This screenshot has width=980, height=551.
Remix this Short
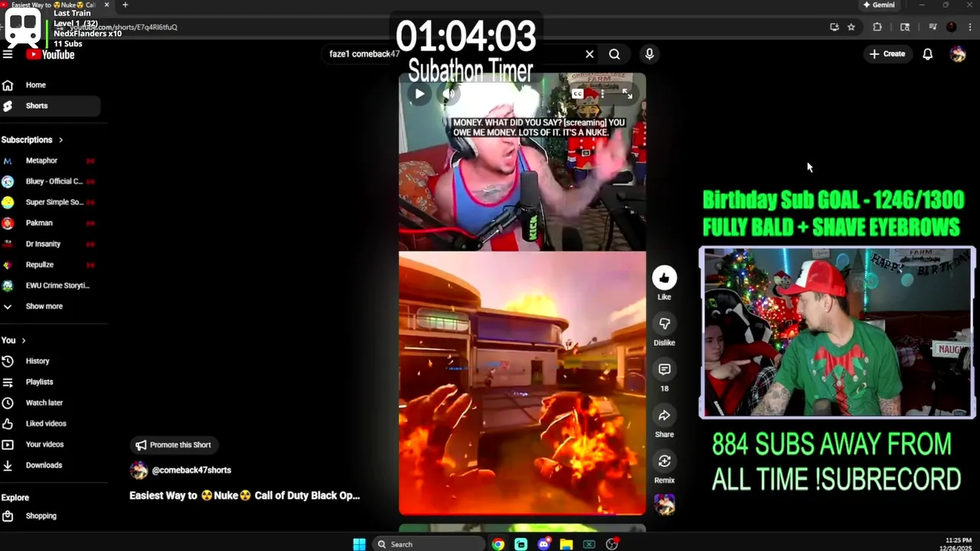665,461
